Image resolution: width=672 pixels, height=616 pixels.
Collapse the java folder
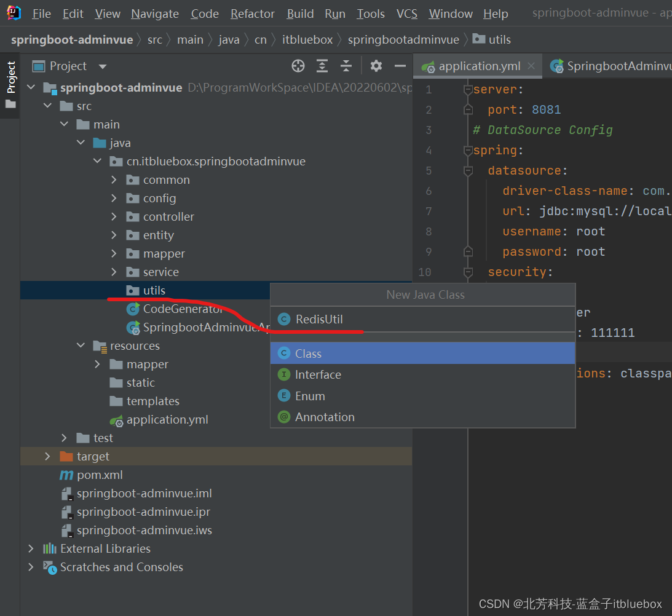81,143
